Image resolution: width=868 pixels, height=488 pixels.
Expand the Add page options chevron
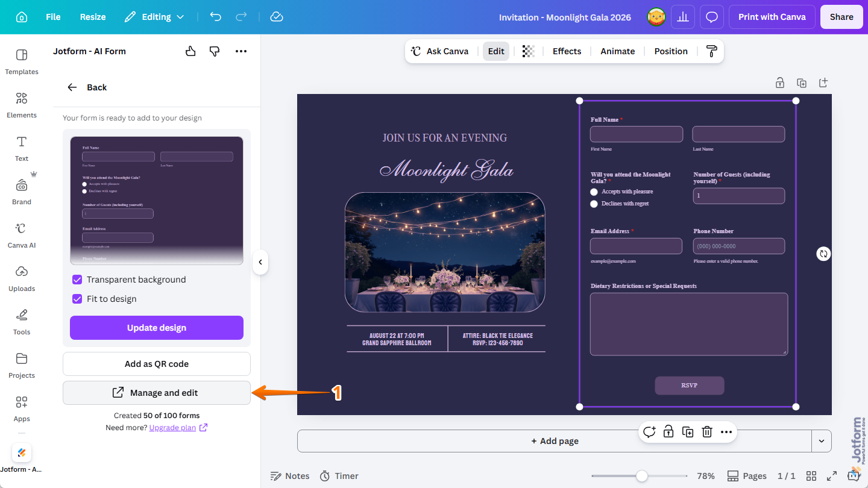[821, 441]
